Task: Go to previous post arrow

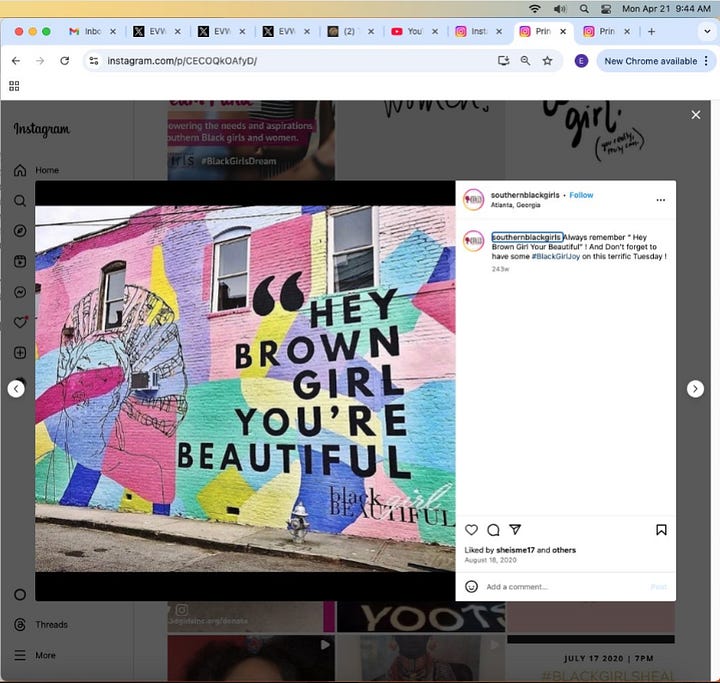Action: click(x=16, y=389)
